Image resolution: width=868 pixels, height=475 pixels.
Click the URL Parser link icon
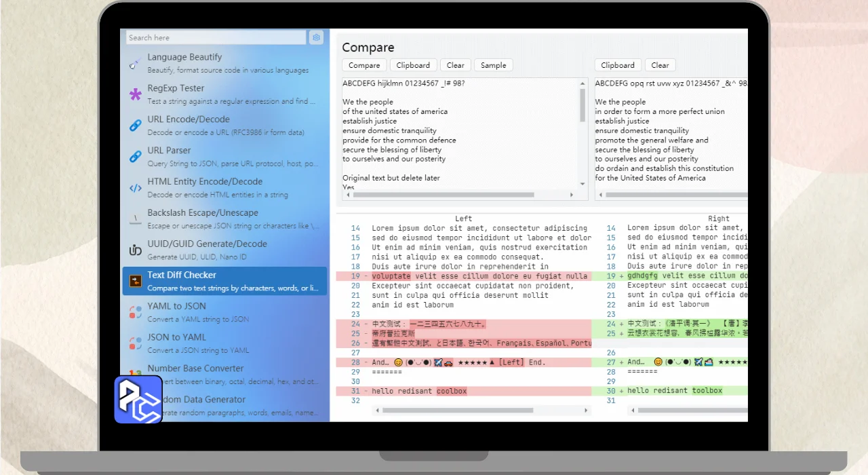pos(135,157)
